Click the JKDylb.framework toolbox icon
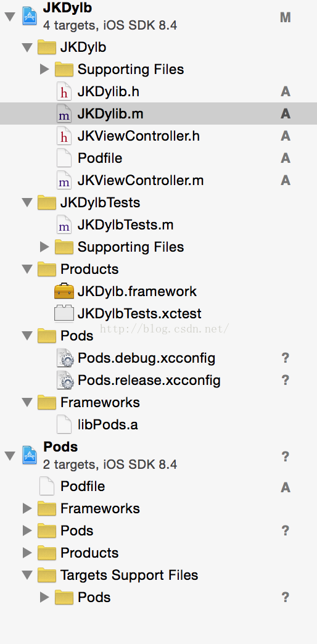 64,291
